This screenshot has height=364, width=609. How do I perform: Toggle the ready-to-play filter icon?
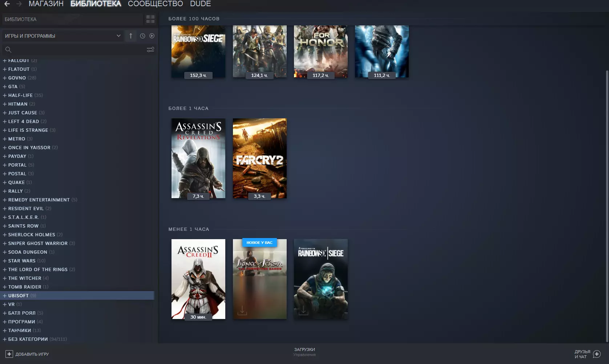(x=152, y=36)
